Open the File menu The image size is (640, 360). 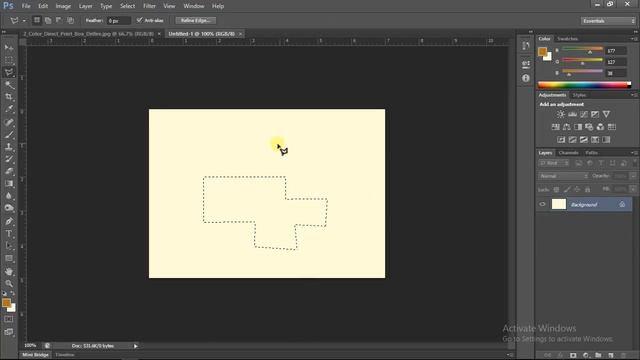coord(26,6)
